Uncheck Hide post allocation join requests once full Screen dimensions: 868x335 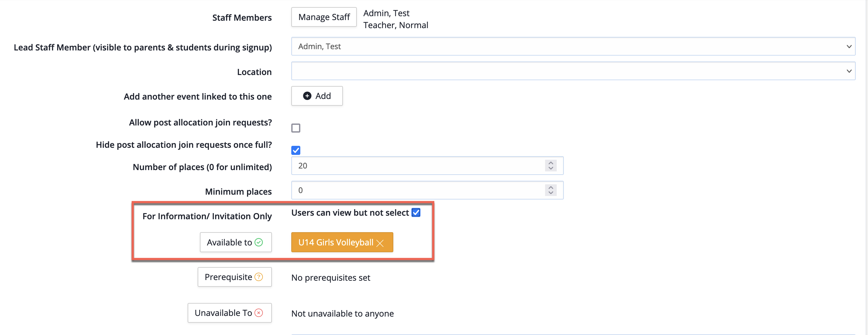[296, 150]
